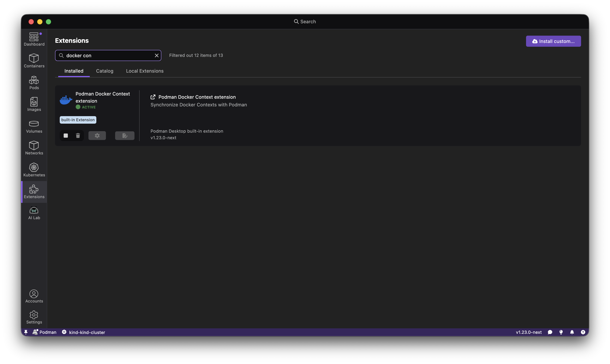Delete the extension using the trash icon
Viewport: 610px width, 364px height.
78,135
